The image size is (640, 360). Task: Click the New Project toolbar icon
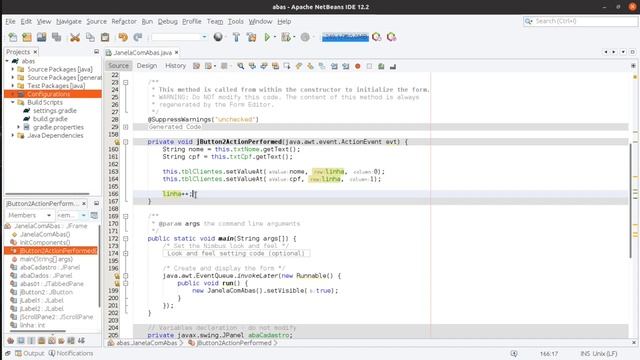[x=27, y=37]
